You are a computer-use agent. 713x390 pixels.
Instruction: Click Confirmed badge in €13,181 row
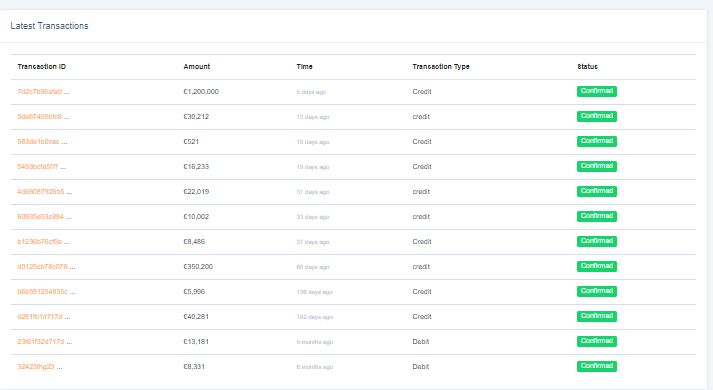[597, 341]
